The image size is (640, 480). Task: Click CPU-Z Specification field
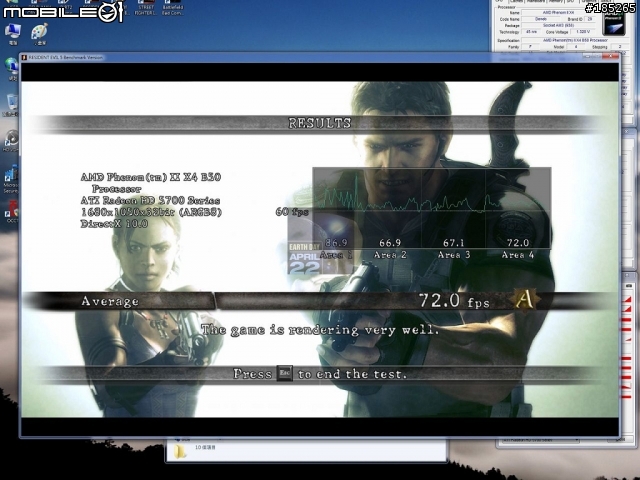[575, 40]
